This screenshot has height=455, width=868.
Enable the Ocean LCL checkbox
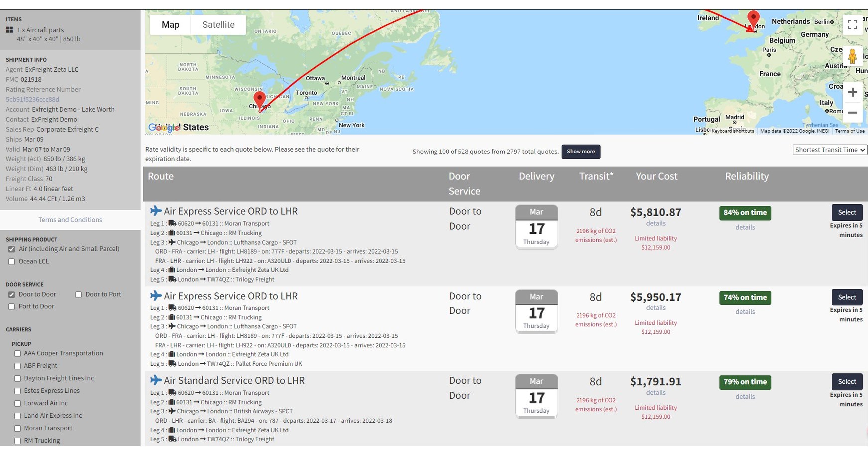pos(11,262)
